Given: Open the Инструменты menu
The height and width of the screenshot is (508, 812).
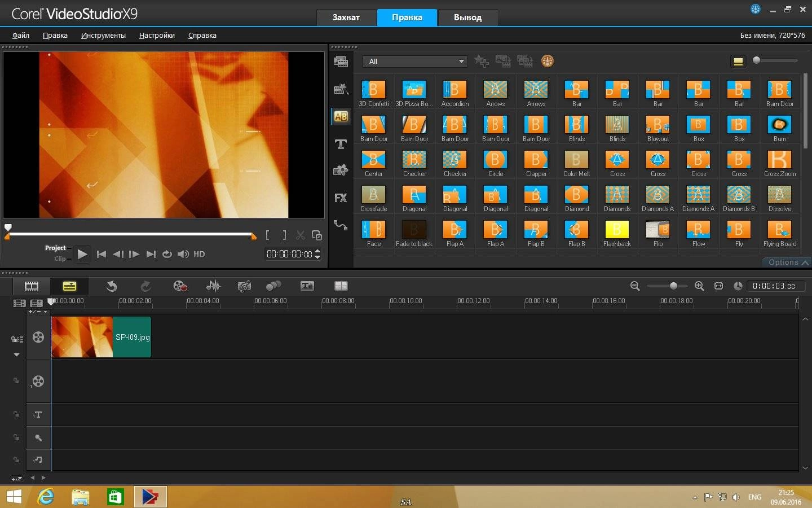Looking at the screenshot, I should 103,35.
